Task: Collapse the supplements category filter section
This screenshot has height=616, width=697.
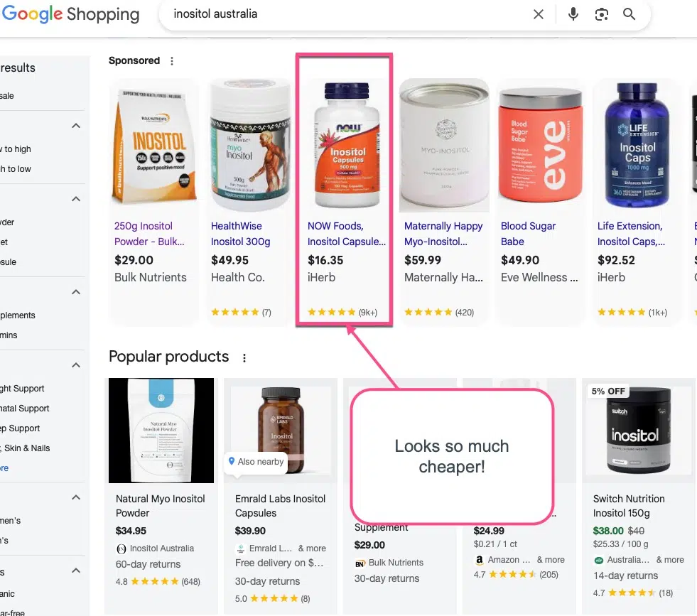Action: (x=76, y=292)
